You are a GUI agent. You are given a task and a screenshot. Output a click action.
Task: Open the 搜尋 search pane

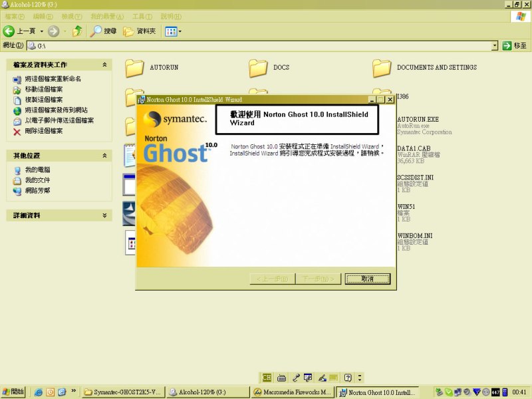click(104, 31)
